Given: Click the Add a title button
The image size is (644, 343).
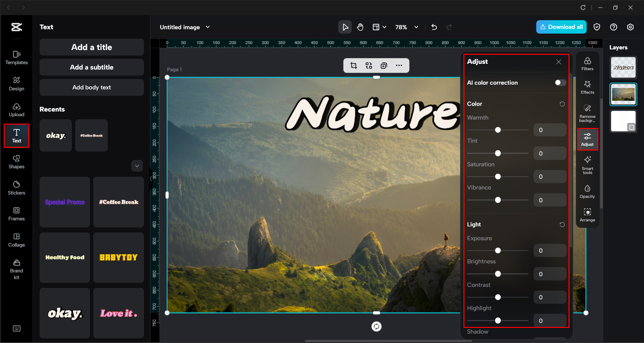Looking at the screenshot, I should [91, 47].
